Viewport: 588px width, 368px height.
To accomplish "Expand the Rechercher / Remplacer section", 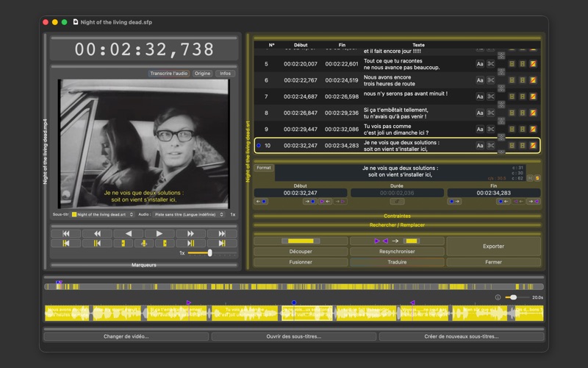I will point(397,225).
